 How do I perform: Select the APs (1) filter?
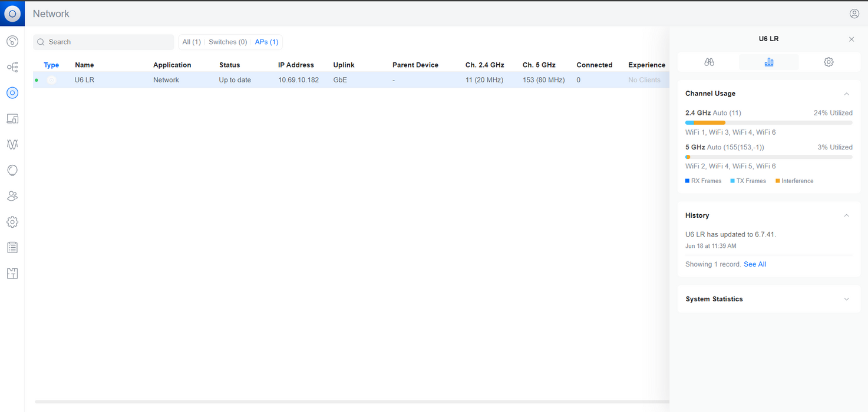coord(266,42)
